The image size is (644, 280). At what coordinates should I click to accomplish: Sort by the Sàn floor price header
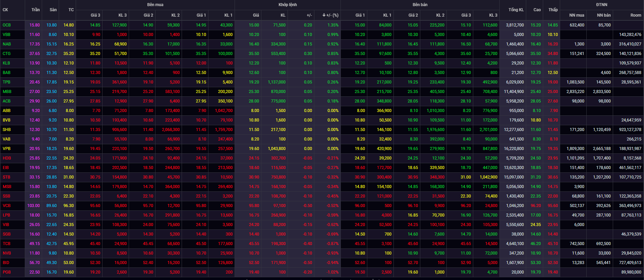pyautogui.click(x=53, y=10)
